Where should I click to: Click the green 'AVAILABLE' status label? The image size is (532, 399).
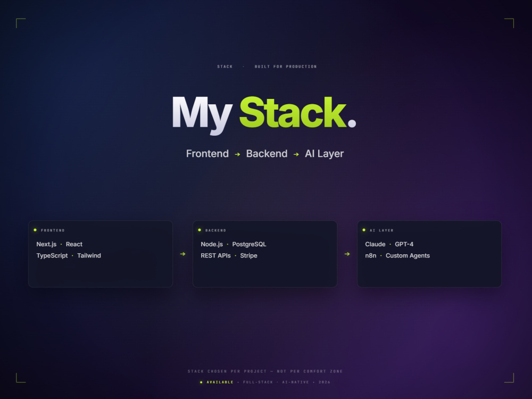coord(220,382)
